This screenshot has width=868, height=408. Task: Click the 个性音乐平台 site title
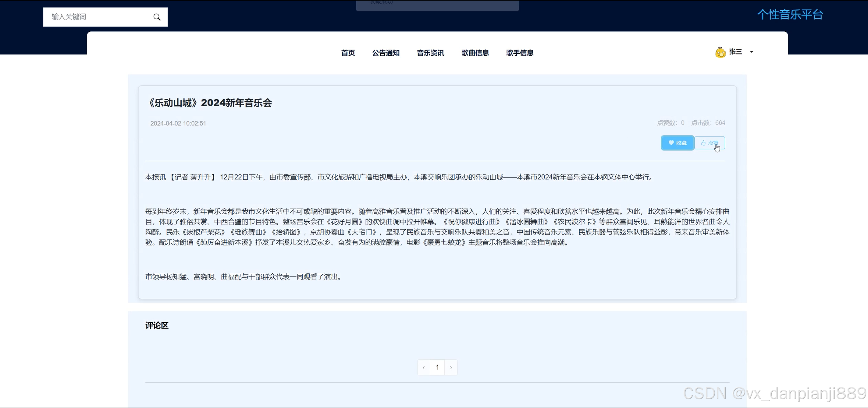(790, 15)
